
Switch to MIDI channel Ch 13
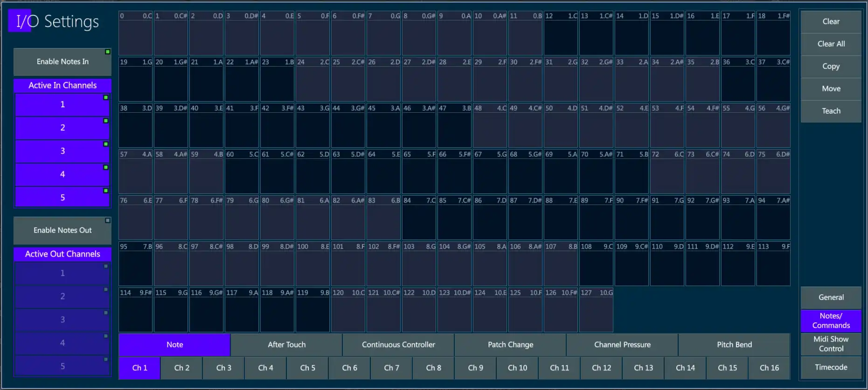coord(643,368)
